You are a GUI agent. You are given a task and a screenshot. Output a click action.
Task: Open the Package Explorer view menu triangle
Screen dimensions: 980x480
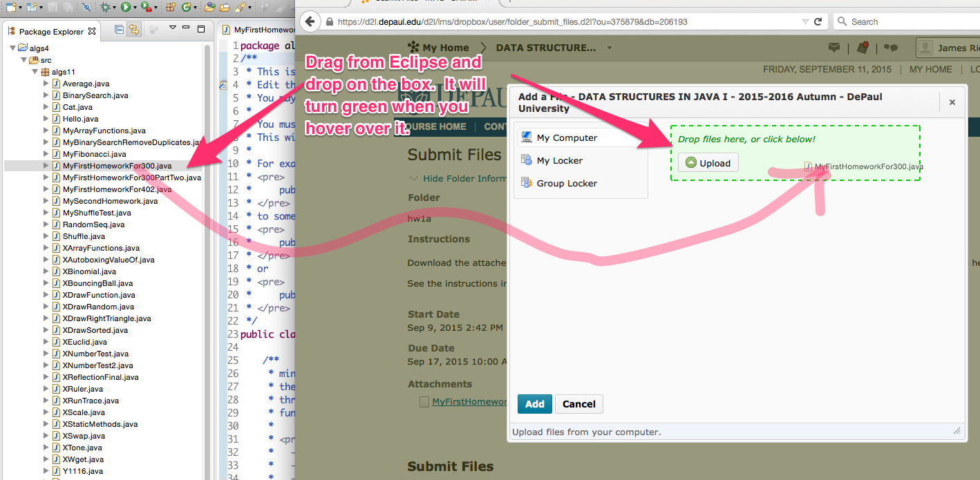[x=173, y=28]
